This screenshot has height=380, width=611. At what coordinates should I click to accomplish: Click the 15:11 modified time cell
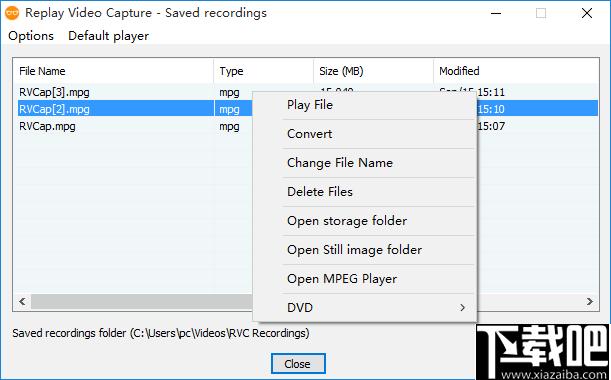coord(491,92)
